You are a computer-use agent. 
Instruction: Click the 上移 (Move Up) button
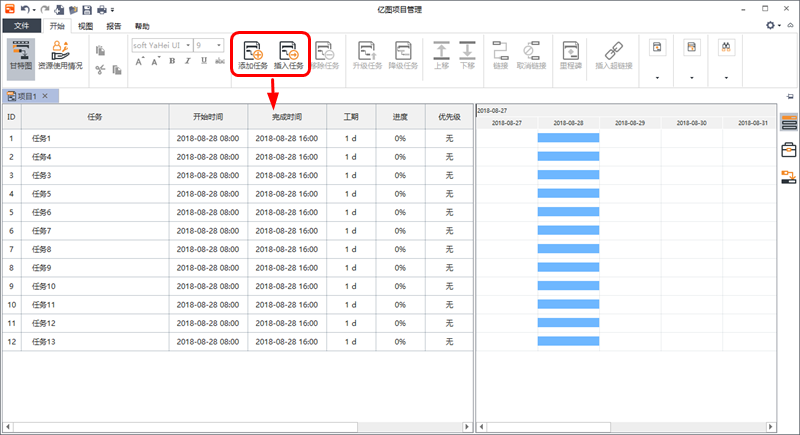442,54
